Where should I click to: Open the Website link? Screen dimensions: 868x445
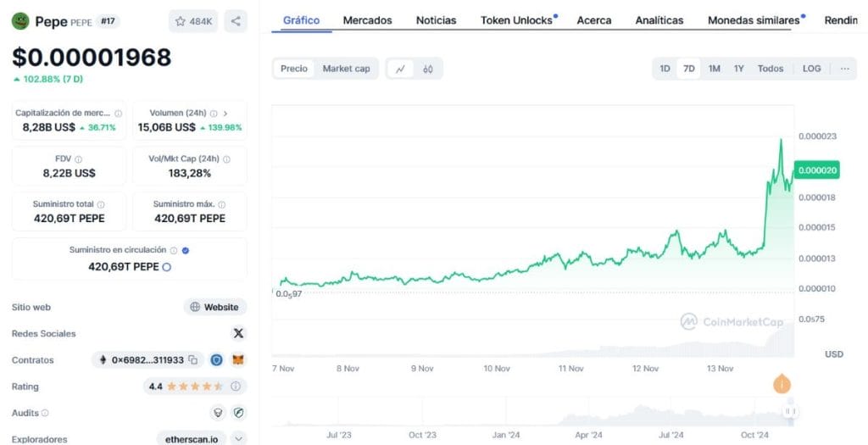[215, 307]
